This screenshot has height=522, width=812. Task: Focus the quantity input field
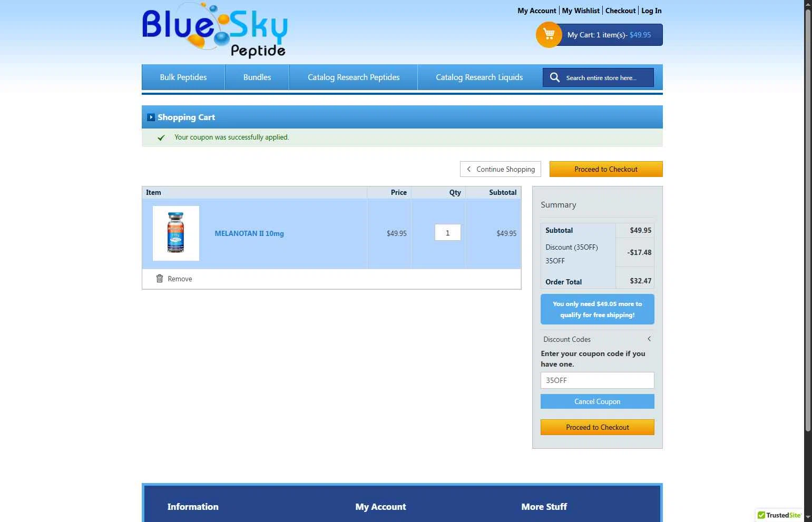click(x=448, y=232)
